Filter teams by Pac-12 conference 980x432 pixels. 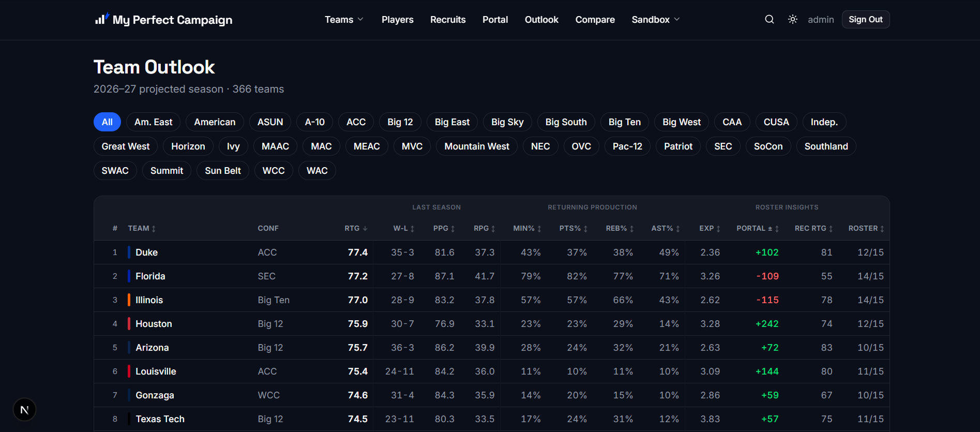click(x=627, y=146)
